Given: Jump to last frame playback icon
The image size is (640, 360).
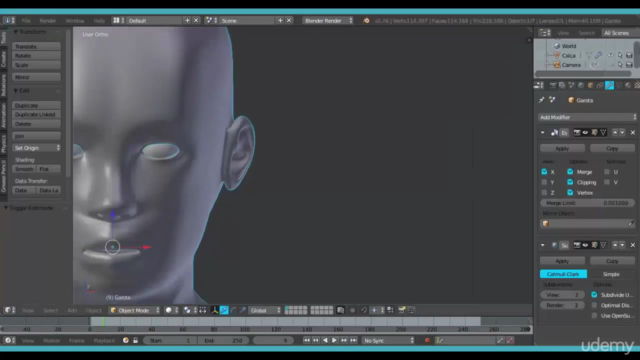Looking at the screenshot, I should pos(353,340).
